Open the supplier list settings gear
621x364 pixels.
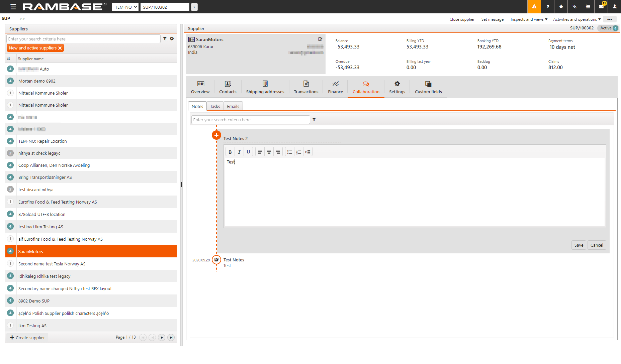(172, 39)
